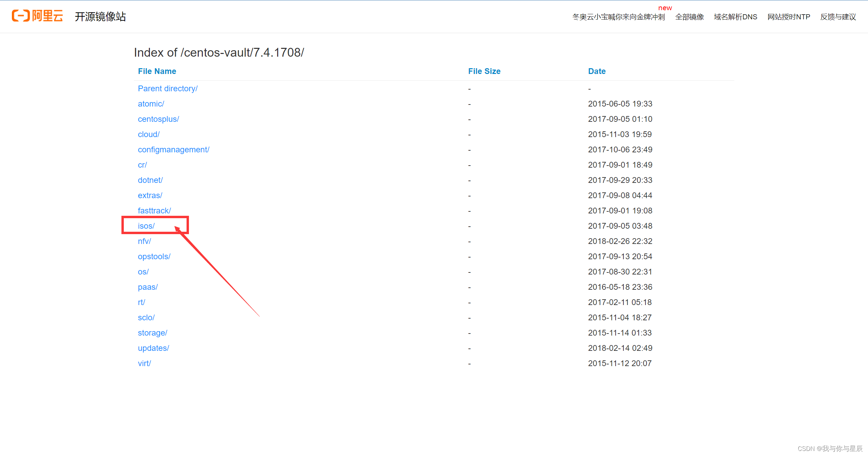Select the date 2015-11-14 01:33
The image size is (868, 455).
coord(620,333)
